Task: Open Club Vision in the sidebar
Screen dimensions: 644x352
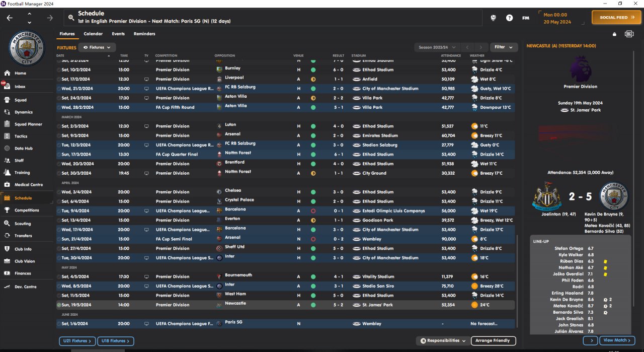Action: [x=25, y=261]
